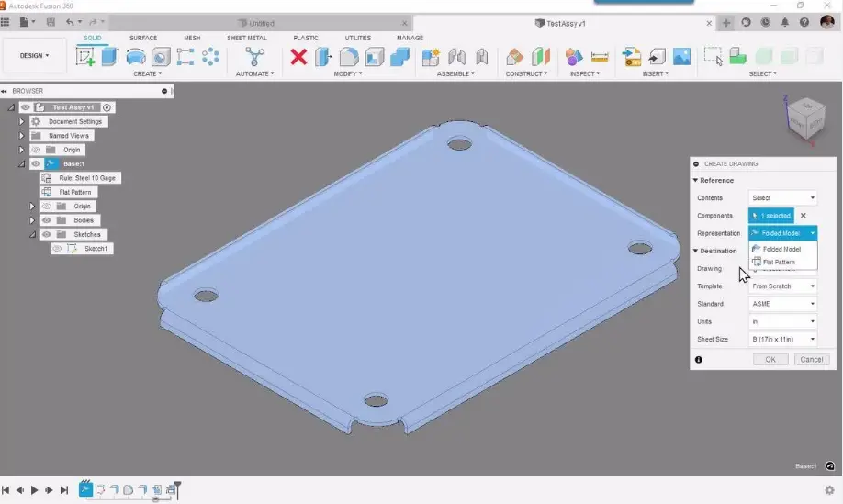Collapse the Sketches folder
Viewport: 843px width, 504px height.
(x=32, y=234)
